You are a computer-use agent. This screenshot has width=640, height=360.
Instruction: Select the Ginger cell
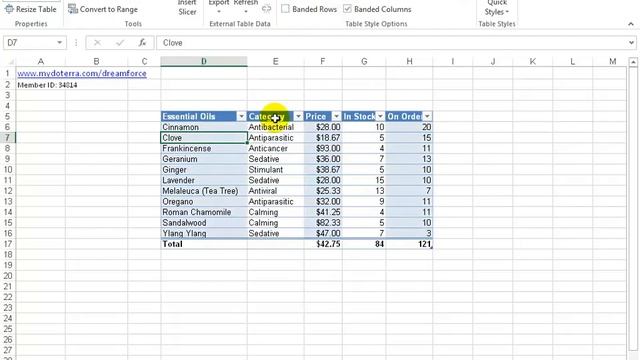[204, 170]
